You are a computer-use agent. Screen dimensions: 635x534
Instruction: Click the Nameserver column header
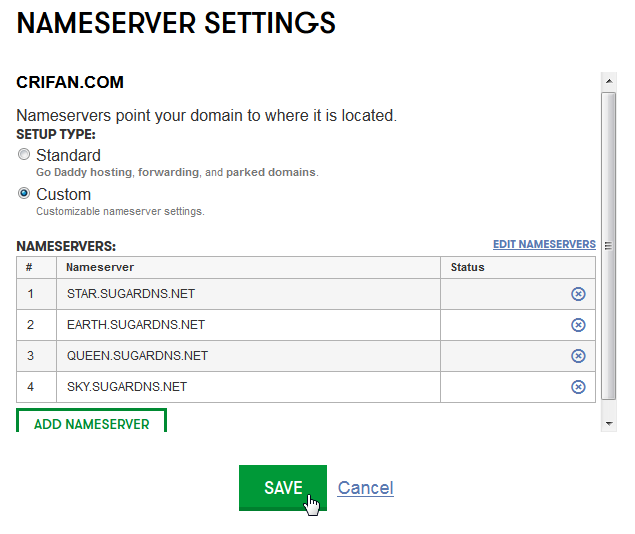point(100,267)
